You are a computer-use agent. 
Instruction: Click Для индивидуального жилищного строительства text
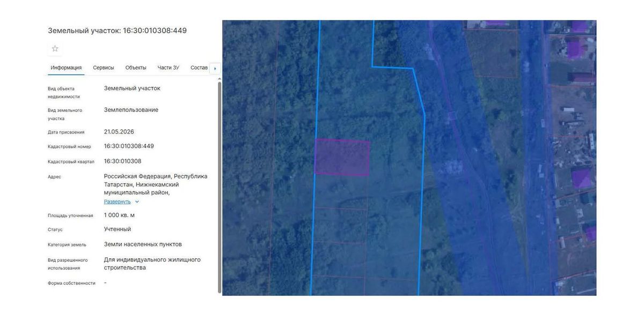click(x=152, y=264)
